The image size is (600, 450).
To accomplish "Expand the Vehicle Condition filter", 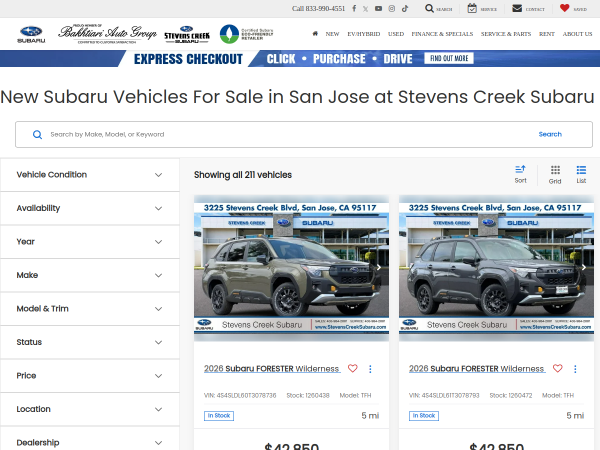I will 90,175.
